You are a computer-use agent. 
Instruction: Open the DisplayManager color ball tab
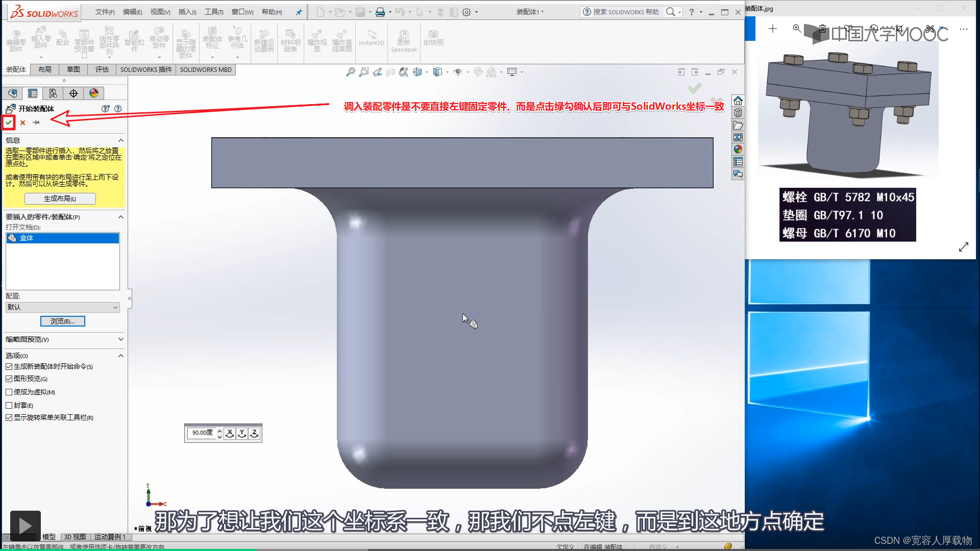(x=94, y=93)
